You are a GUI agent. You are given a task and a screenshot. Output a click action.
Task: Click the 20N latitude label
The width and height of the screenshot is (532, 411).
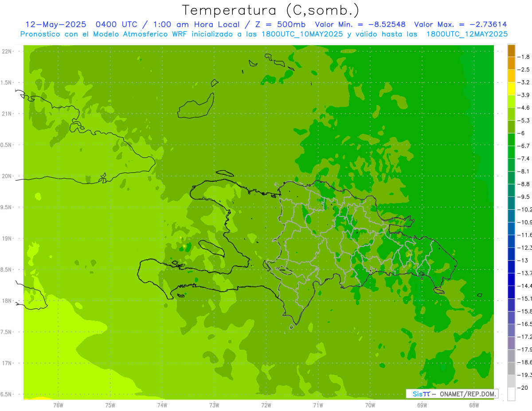(x=7, y=176)
